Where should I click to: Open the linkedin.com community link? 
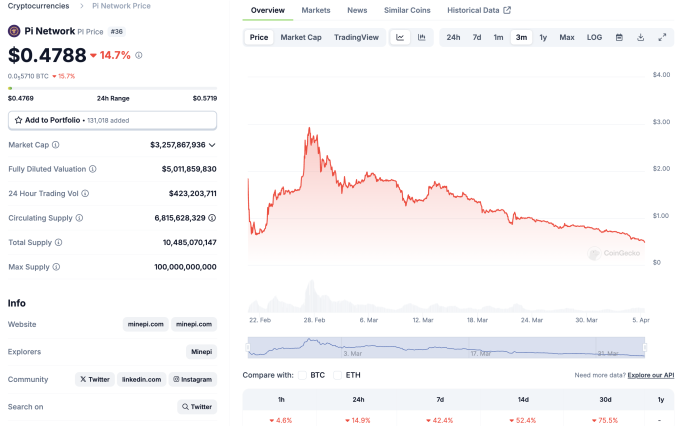coord(141,379)
